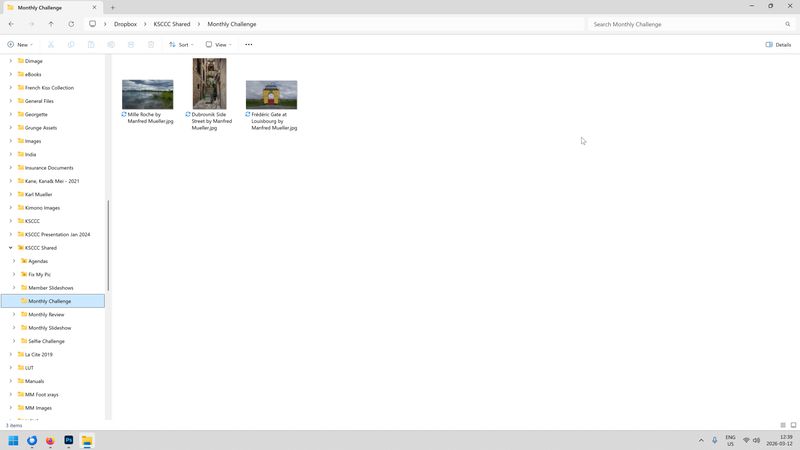Switch to large thumbnails view in status bar
This screenshot has height=450, width=800.
(x=793, y=425)
